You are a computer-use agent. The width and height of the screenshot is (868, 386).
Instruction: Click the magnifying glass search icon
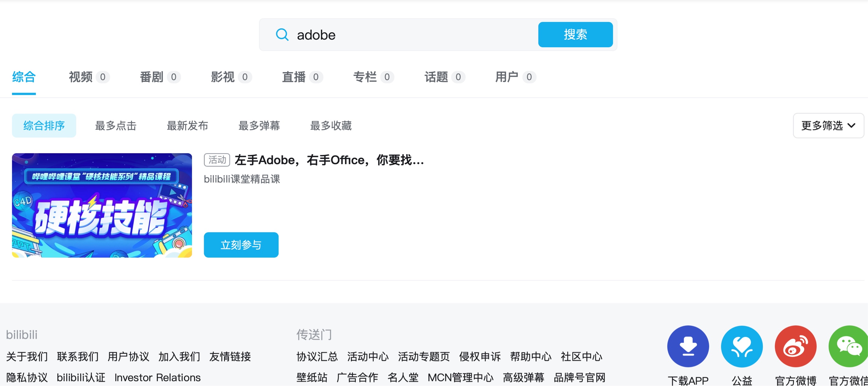[x=282, y=35]
